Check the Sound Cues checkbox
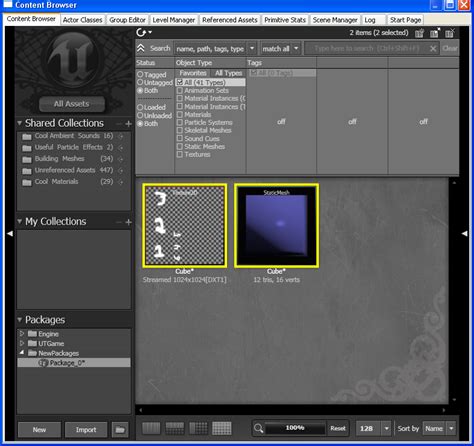Viewport: 474px width, 446px height. pyautogui.click(x=180, y=138)
